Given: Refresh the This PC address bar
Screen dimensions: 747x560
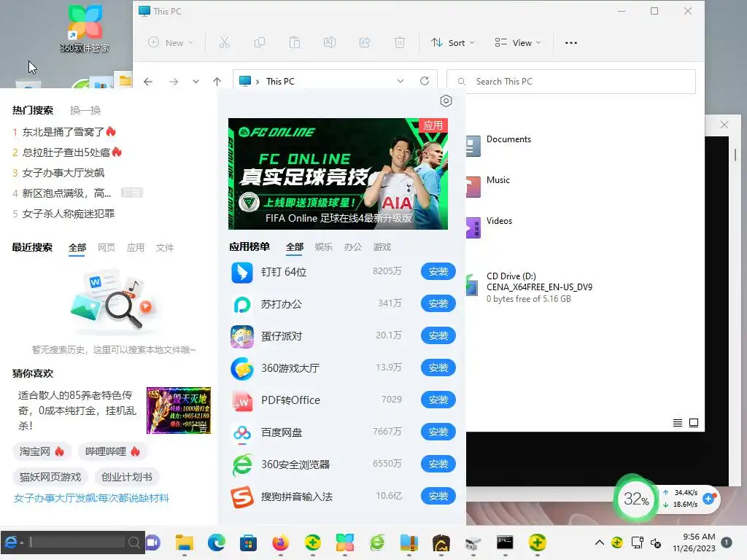Looking at the screenshot, I should pyautogui.click(x=425, y=81).
